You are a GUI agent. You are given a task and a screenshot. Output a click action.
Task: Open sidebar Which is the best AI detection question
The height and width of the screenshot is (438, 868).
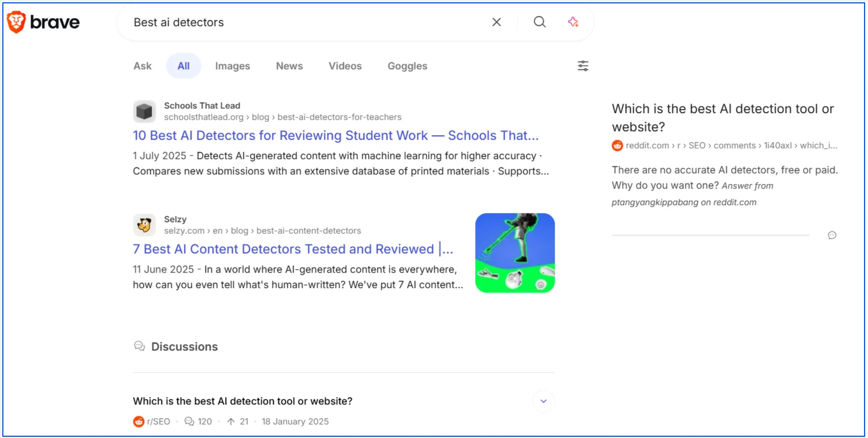(x=723, y=118)
